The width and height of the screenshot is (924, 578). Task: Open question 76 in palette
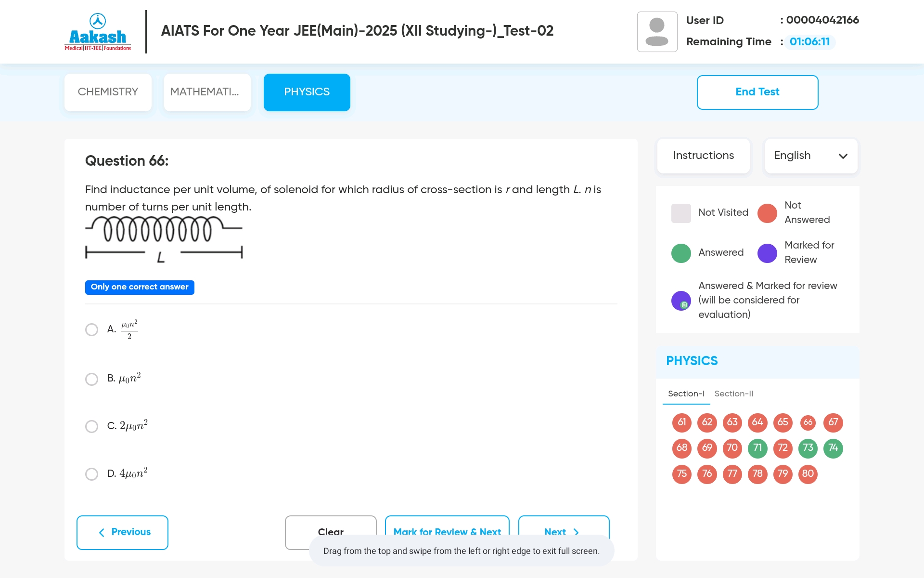tap(707, 474)
